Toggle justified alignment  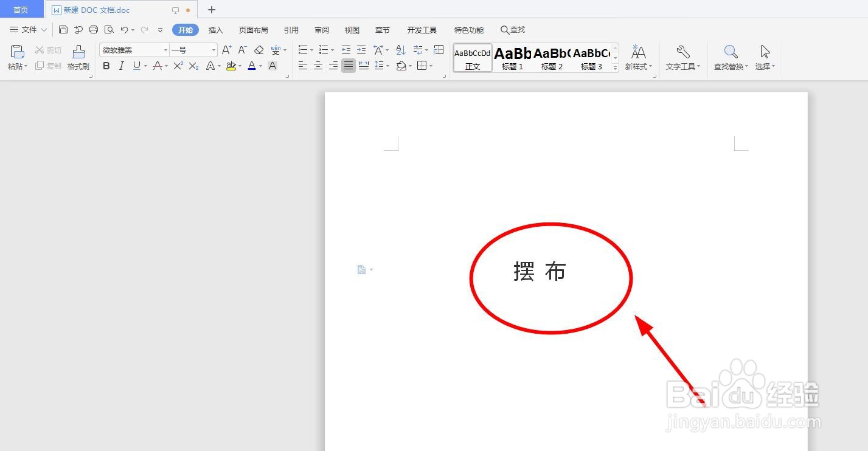click(x=348, y=66)
